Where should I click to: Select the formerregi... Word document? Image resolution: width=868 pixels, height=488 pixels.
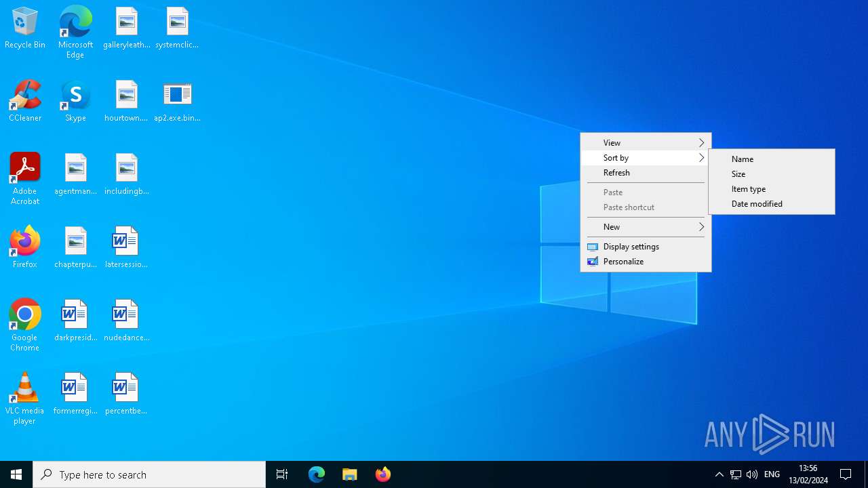click(x=75, y=394)
